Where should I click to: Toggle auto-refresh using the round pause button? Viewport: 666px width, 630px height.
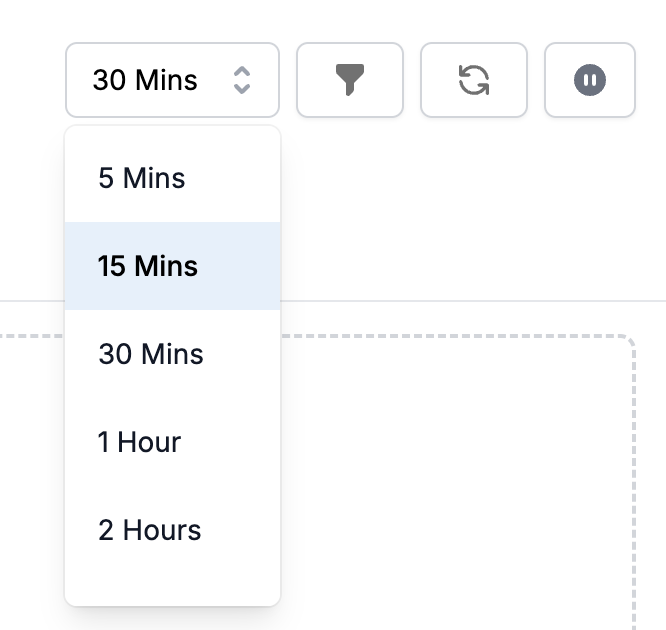(590, 80)
